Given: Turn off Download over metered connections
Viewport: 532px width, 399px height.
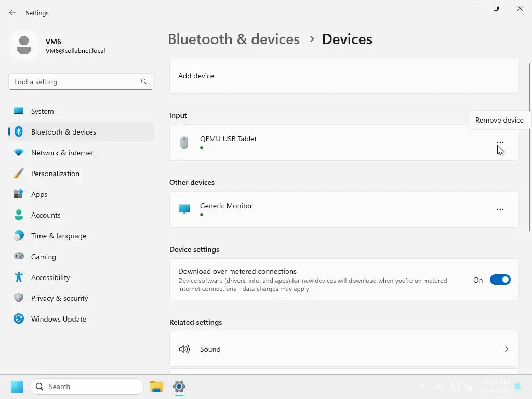Looking at the screenshot, I should tap(500, 280).
